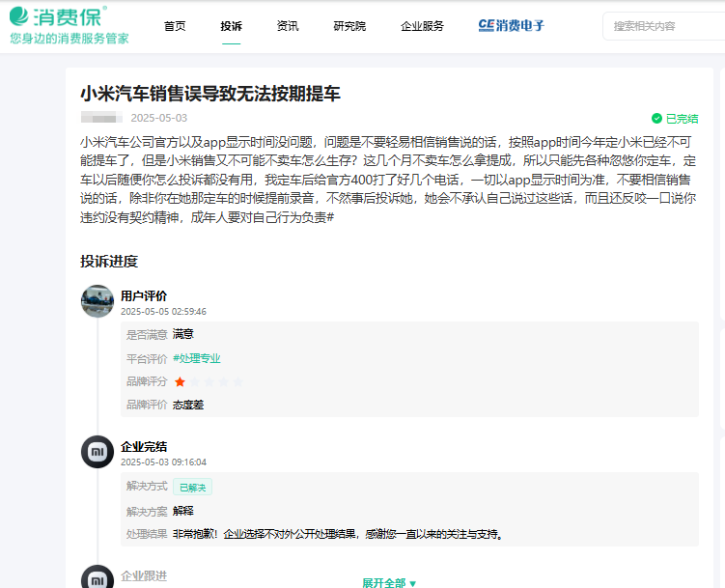Click the 已完结 status label
The height and width of the screenshot is (588, 725).
[x=682, y=119]
